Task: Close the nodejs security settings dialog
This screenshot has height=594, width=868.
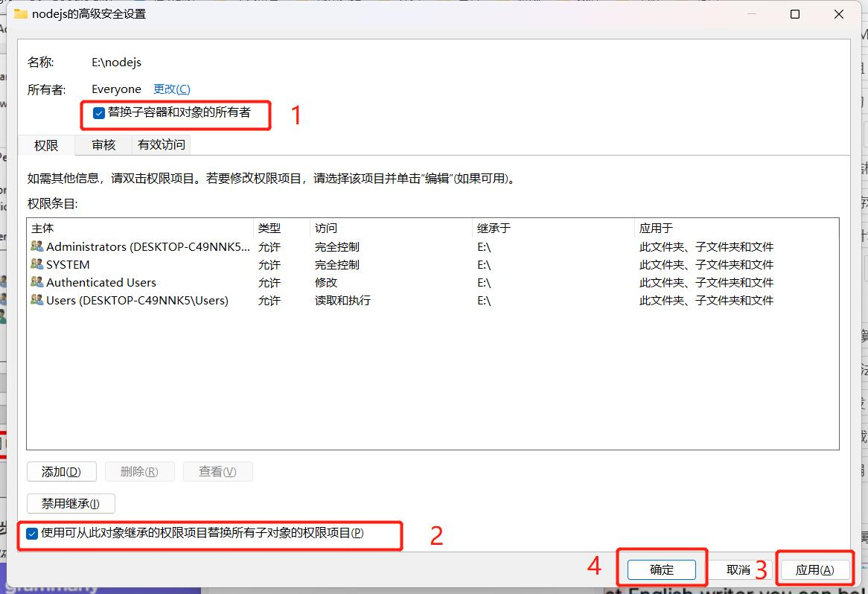Action: [x=839, y=14]
